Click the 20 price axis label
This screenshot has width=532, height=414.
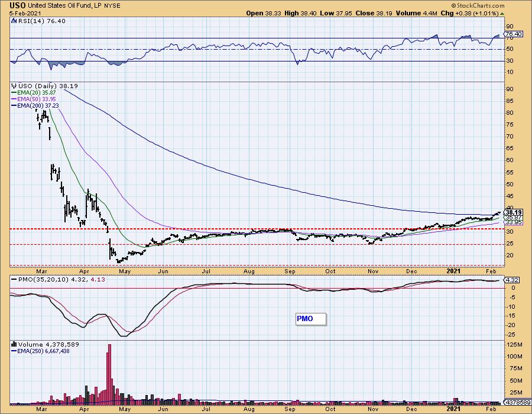click(x=510, y=255)
